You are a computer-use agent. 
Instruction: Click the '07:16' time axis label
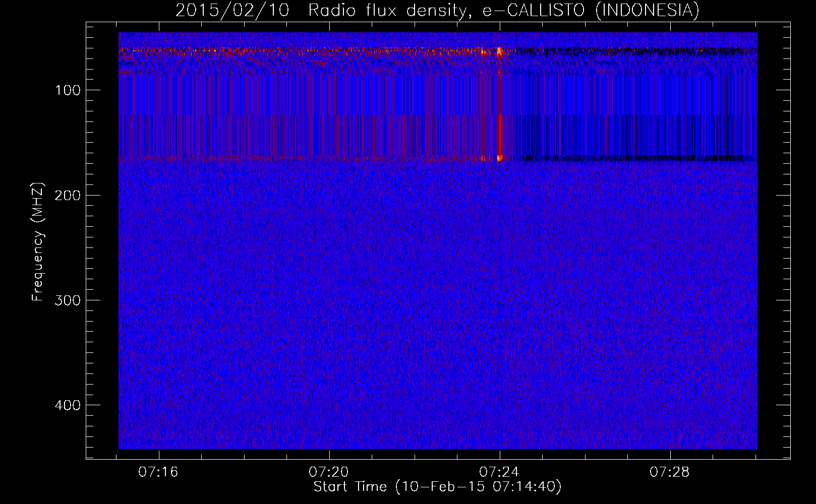coord(158,472)
